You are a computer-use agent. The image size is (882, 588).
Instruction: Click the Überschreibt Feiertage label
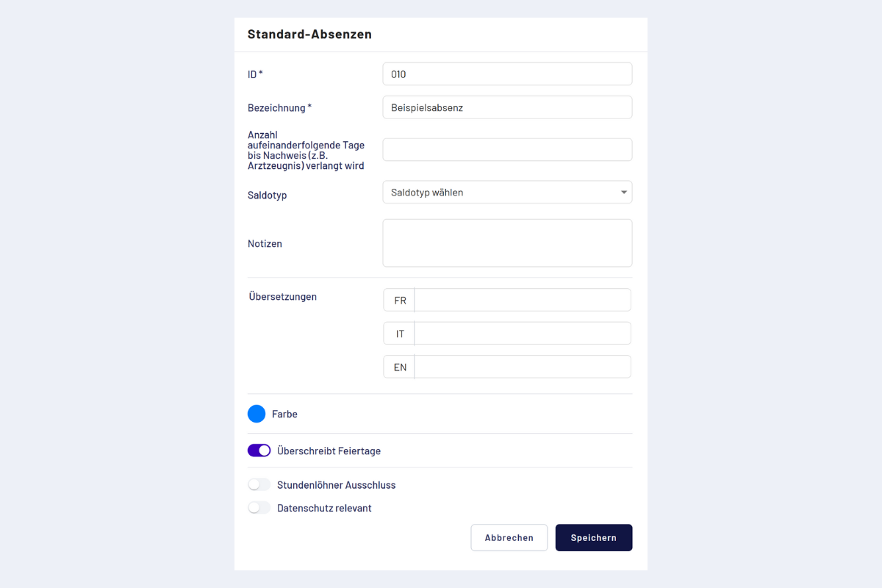tap(329, 451)
